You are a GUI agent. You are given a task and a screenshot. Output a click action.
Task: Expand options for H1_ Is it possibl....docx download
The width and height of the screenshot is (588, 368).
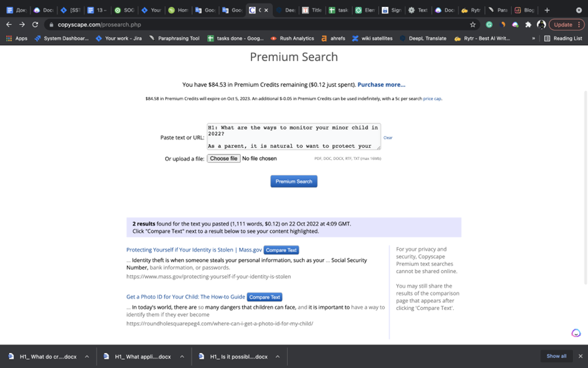278,357
